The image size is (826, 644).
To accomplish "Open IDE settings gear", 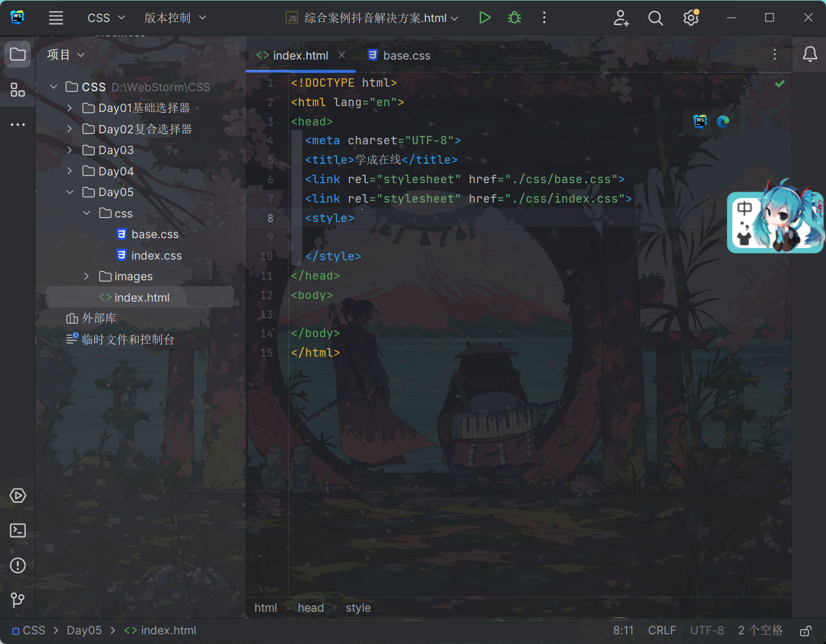I will tap(691, 17).
